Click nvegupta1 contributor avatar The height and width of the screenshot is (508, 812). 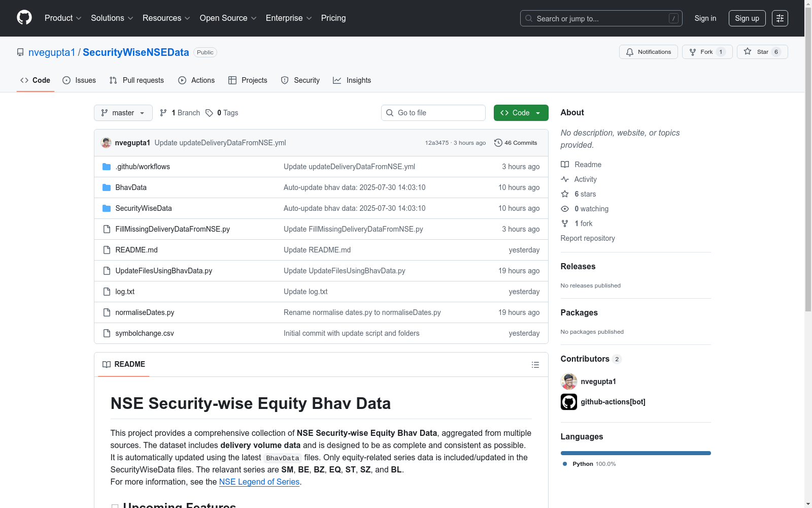tap(569, 382)
